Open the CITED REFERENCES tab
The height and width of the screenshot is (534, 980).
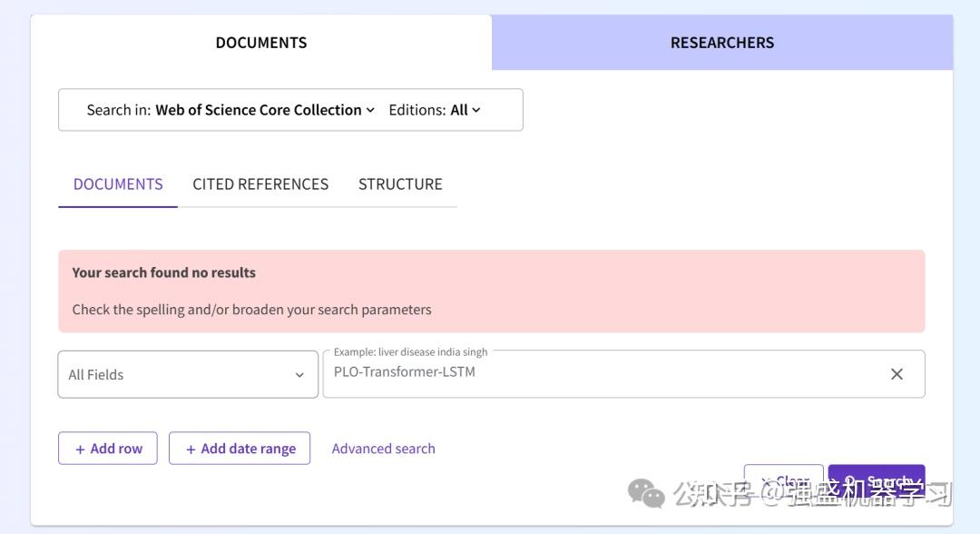260,183
